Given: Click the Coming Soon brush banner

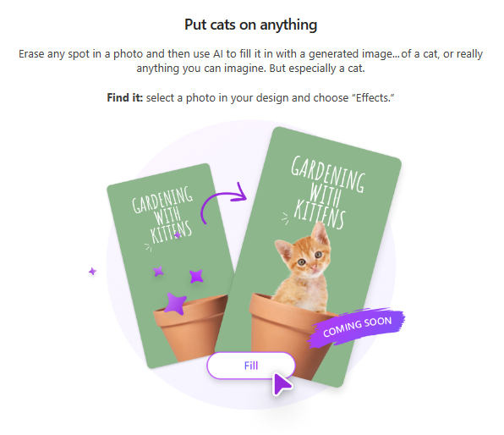Looking at the screenshot, I should point(356,327).
